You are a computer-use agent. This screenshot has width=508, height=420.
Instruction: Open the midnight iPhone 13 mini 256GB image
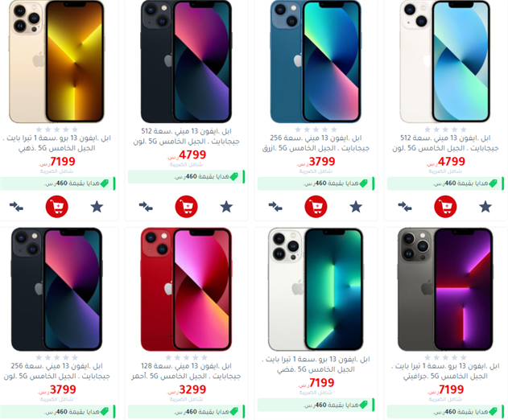tap(56, 289)
